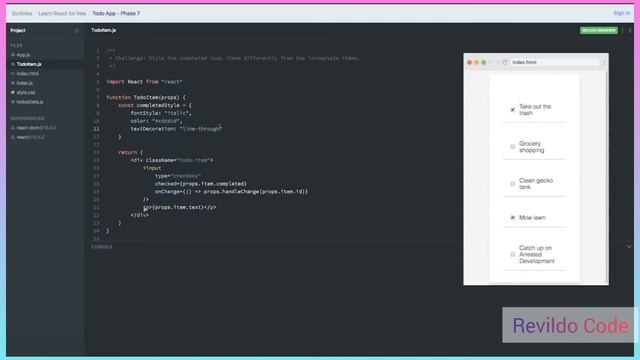640x360 pixels.
Task: Click the TodoItem.js file type icon
Action: pyautogui.click(x=13, y=64)
